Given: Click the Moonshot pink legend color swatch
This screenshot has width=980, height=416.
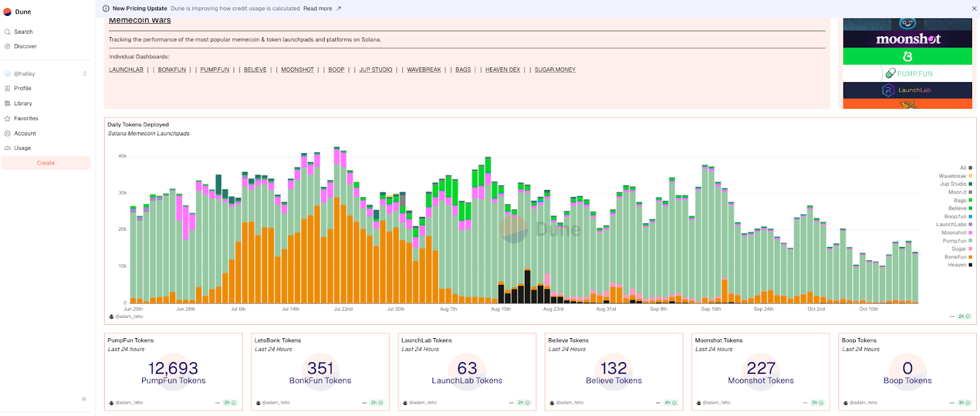Looking at the screenshot, I should [x=970, y=233].
